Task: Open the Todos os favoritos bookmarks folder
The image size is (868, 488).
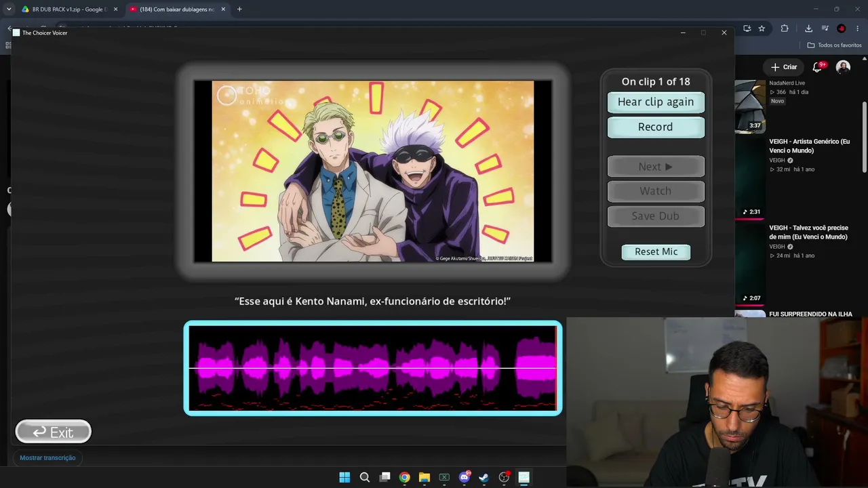Action: pos(835,45)
